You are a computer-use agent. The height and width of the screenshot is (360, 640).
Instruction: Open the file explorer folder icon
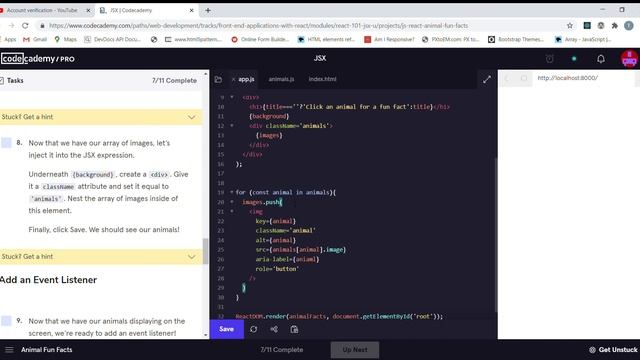(218, 79)
